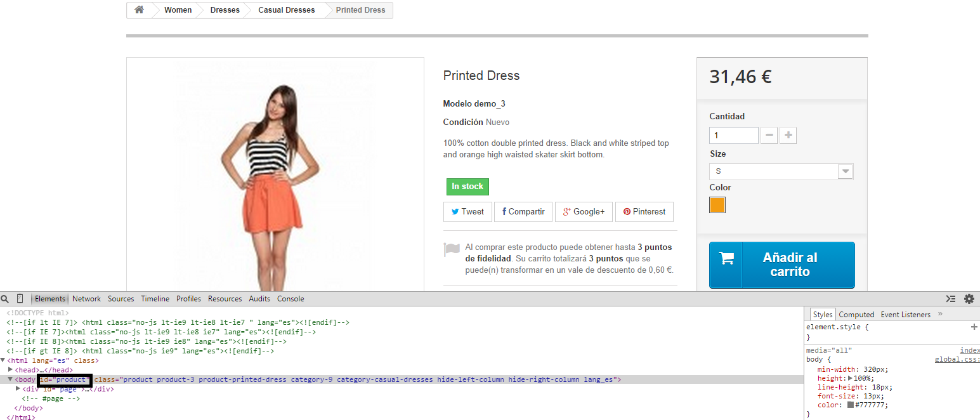
Task: Pin product with Pinterest button
Action: coord(644,212)
